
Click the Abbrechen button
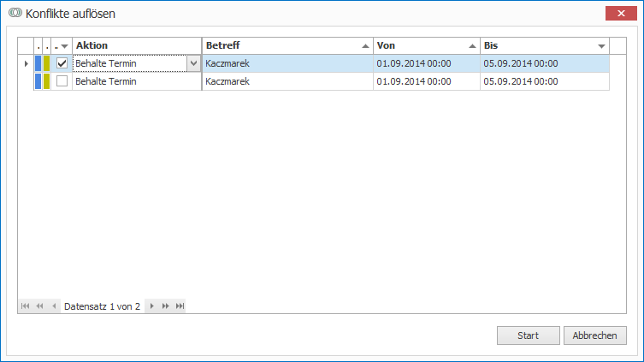pyautogui.click(x=594, y=335)
